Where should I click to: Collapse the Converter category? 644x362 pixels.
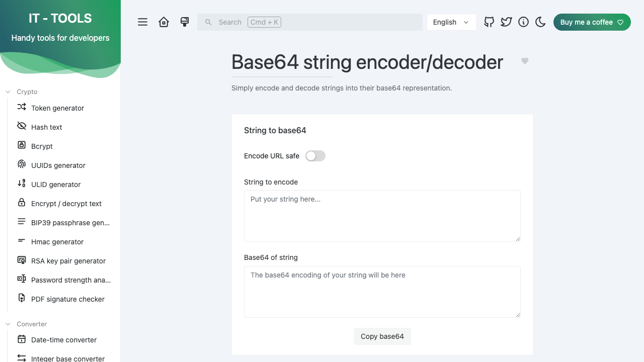(x=26, y=324)
